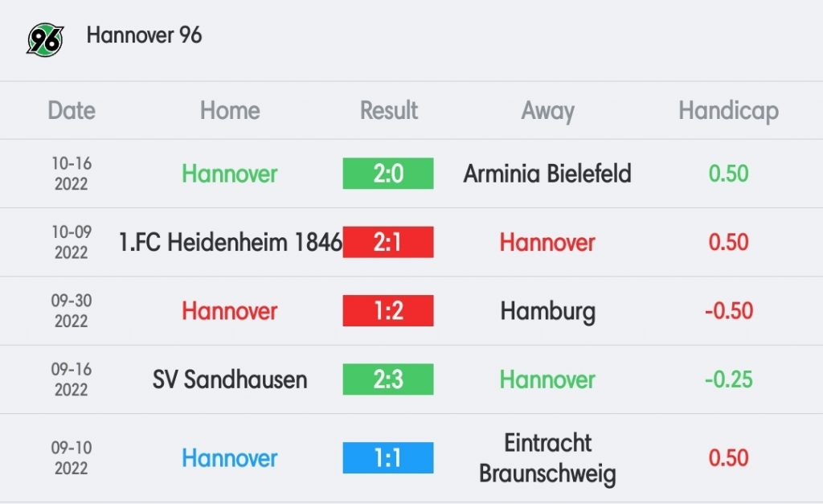Open the red 2:1 result badge
This screenshot has width=823, height=504.
(388, 242)
